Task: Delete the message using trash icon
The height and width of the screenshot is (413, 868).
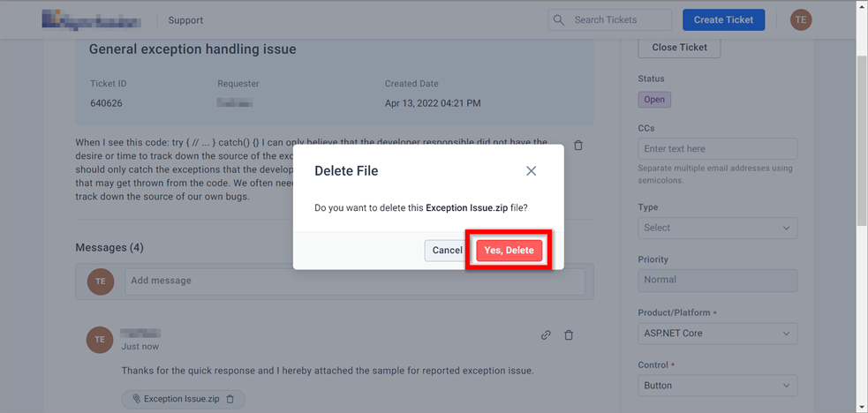Action: (569, 335)
